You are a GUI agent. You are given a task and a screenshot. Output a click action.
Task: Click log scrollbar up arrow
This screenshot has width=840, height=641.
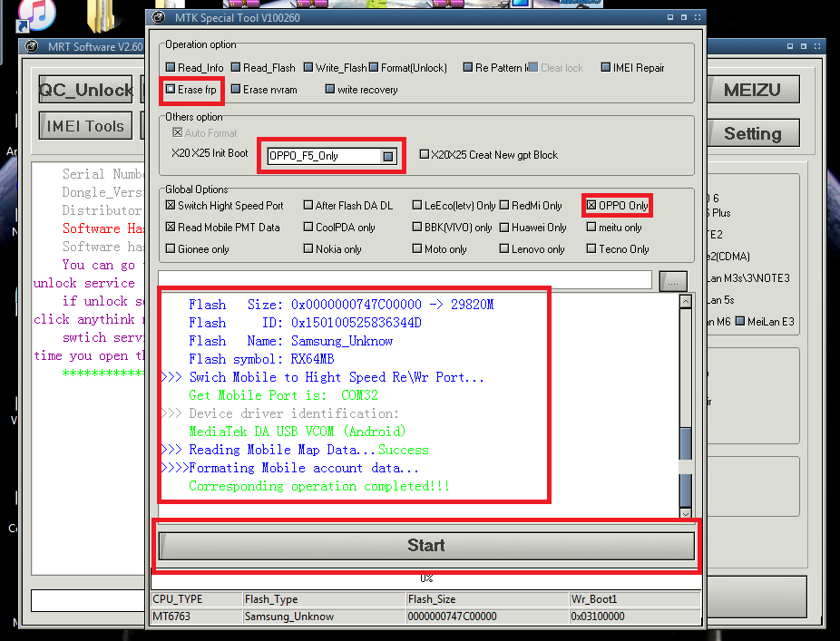(685, 302)
